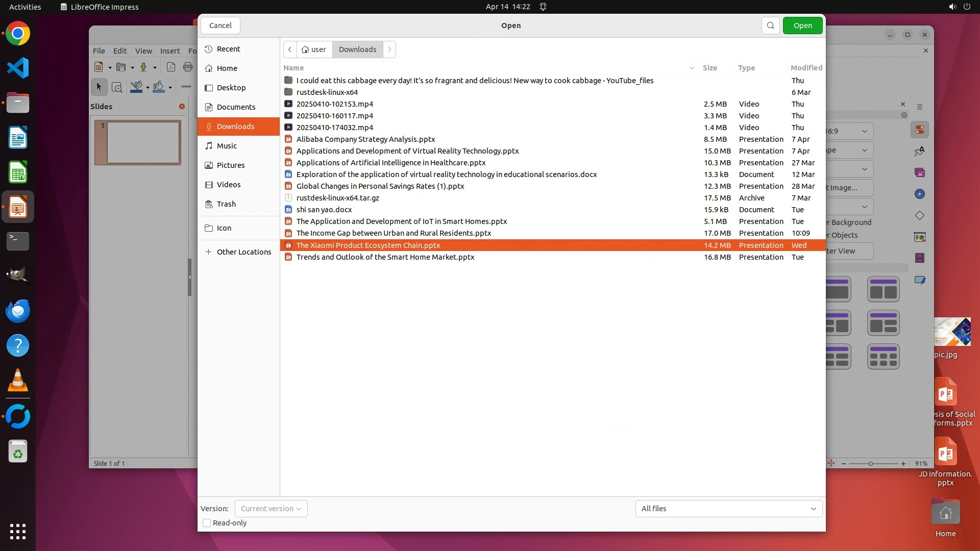Cancel the Open dialog

click(220, 26)
